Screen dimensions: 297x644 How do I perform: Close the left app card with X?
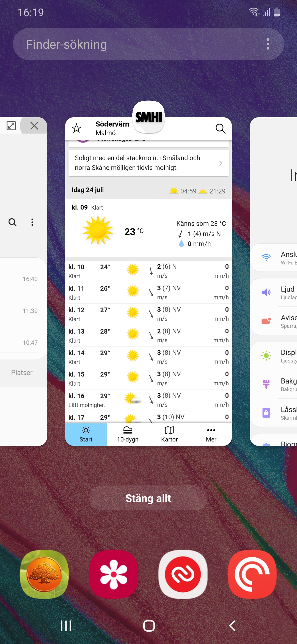pyautogui.click(x=34, y=126)
